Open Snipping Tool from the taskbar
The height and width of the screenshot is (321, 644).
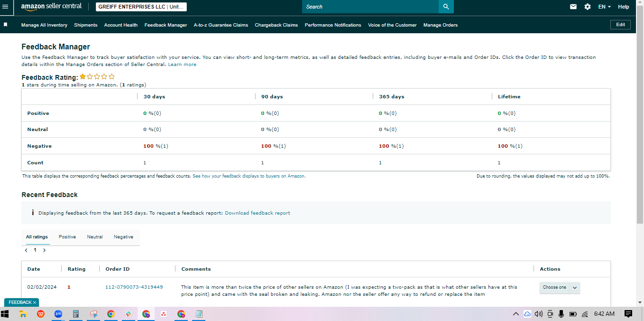click(x=93, y=314)
